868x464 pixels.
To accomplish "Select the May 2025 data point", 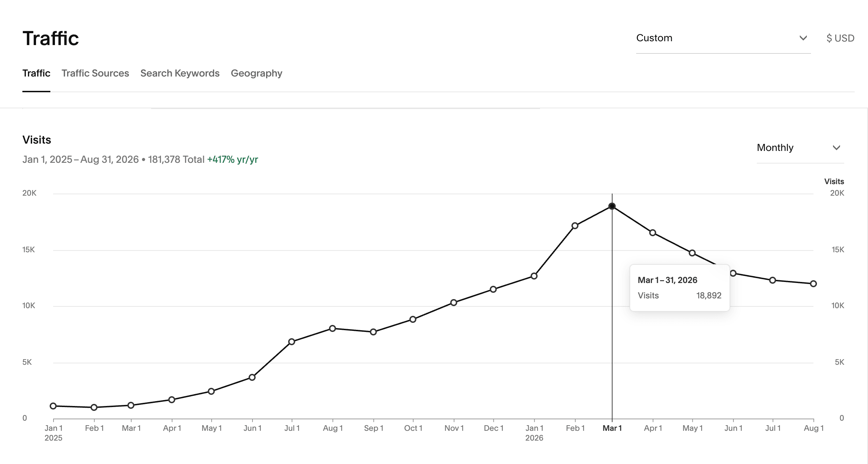I will (x=211, y=391).
